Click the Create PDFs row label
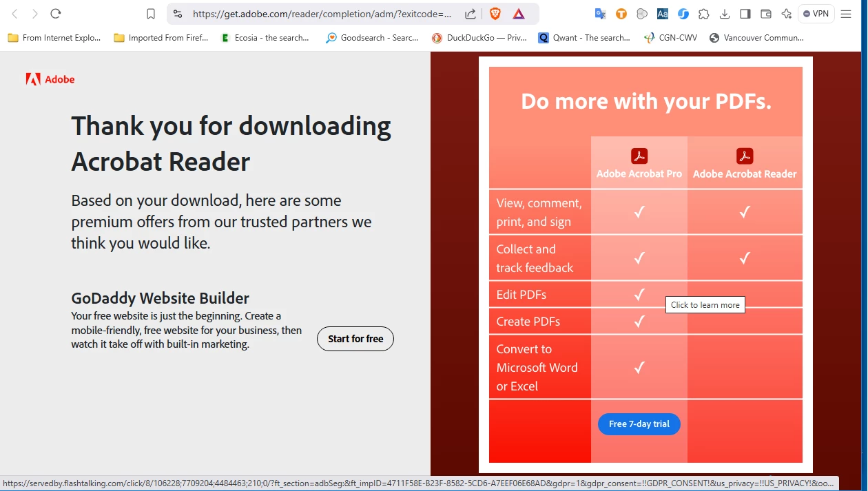This screenshot has height=491, width=868. tap(528, 322)
